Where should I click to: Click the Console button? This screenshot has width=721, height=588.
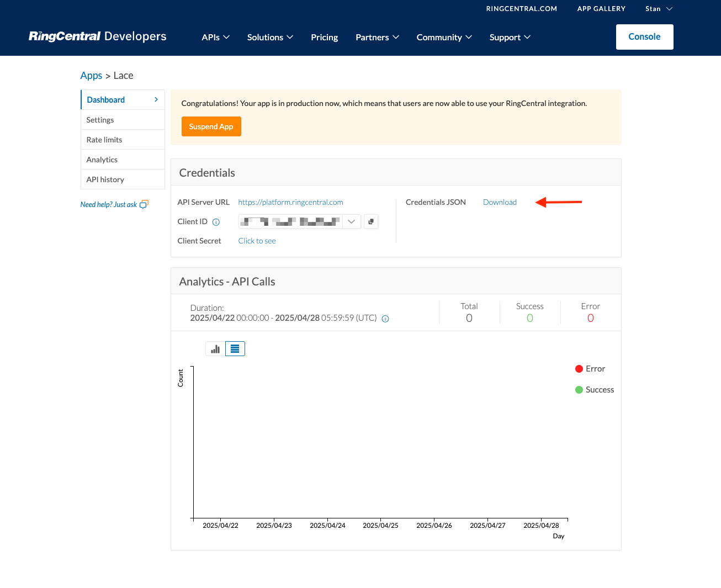click(645, 37)
